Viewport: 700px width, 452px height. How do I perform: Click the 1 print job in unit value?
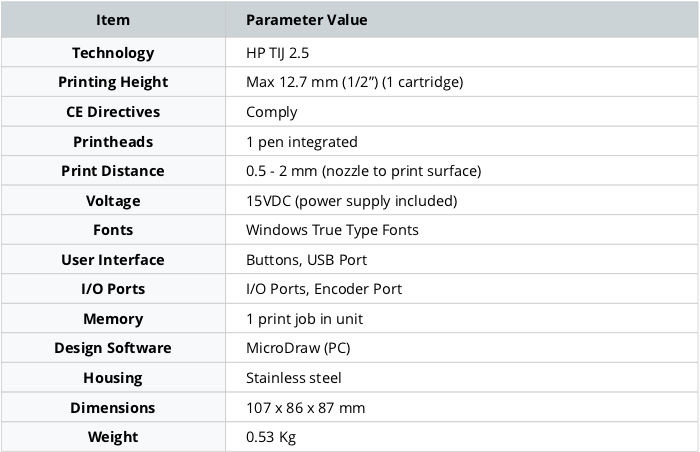click(304, 319)
